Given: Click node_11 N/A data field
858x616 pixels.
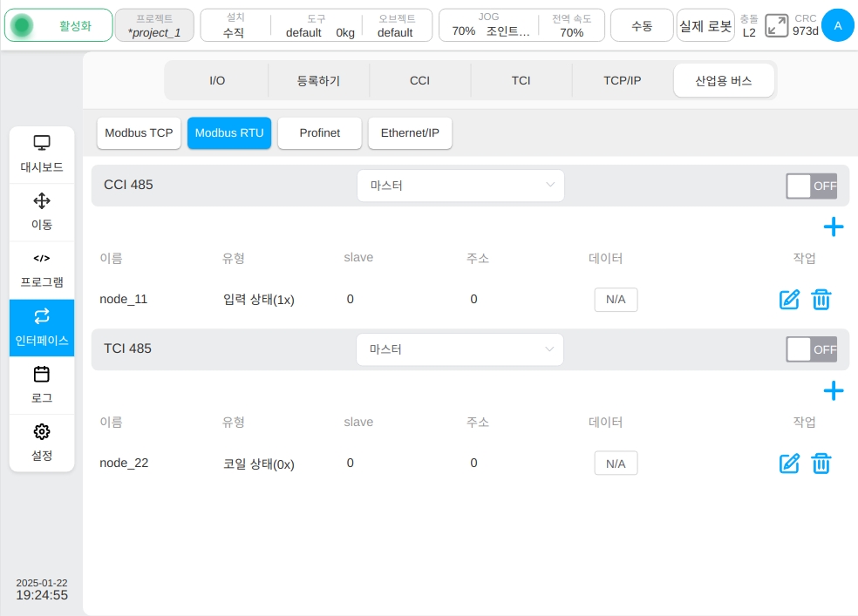Looking at the screenshot, I should pyautogui.click(x=616, y=300).
